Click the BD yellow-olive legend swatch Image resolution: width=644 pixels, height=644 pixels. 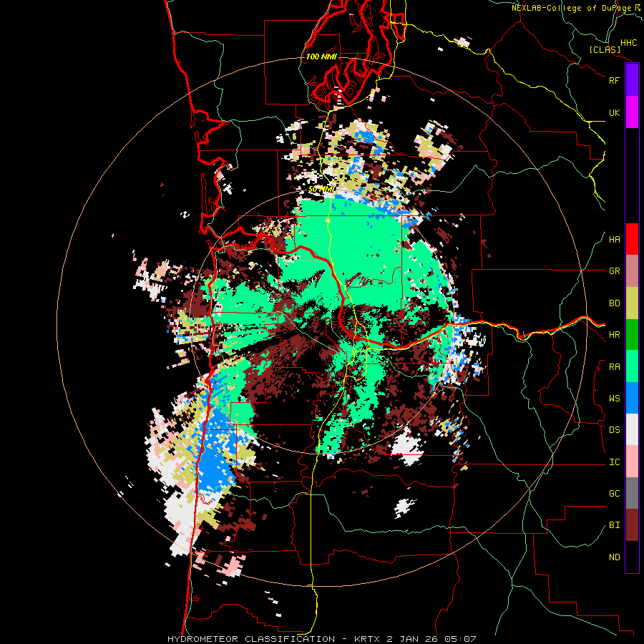point(632,303)
